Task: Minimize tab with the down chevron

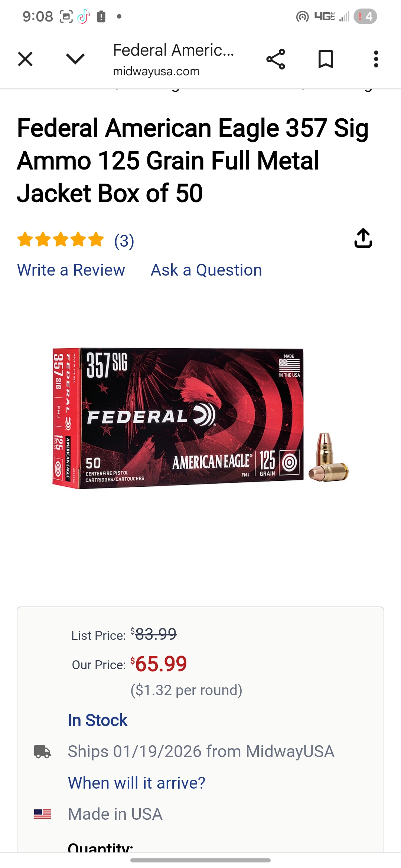Action: click(75, 59)
